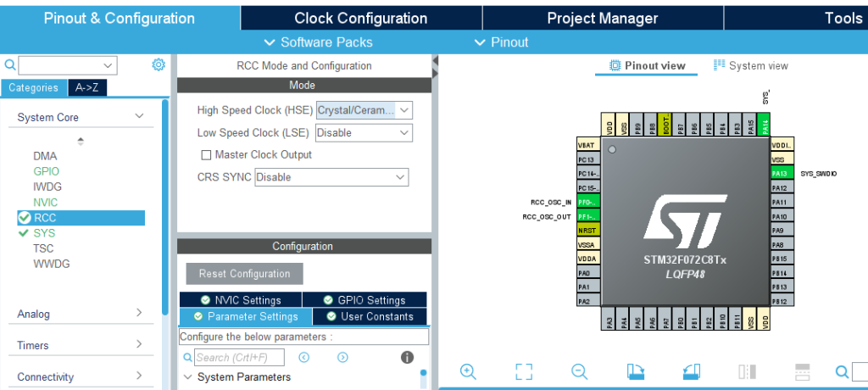
Task: Select the Parameter Settings tab
Action: (246, 316)
